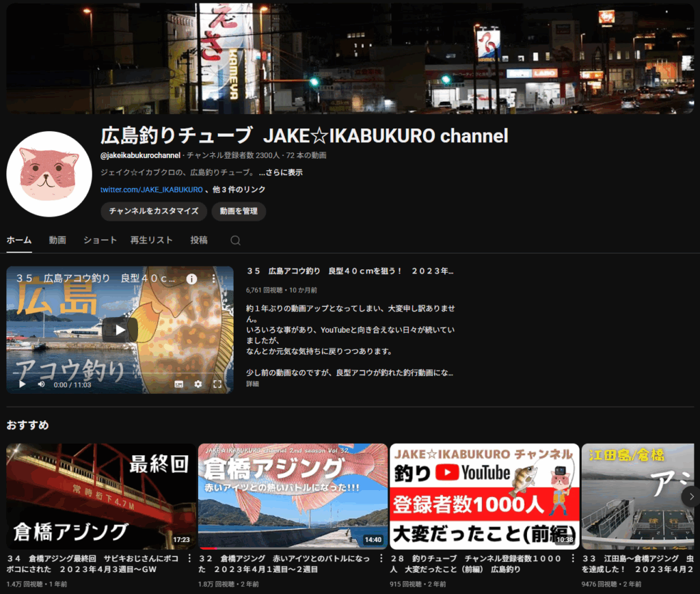700x594 pixels.
Task: Open twitter.com/JAKE_IKABUKURO link
Action: 151,189
